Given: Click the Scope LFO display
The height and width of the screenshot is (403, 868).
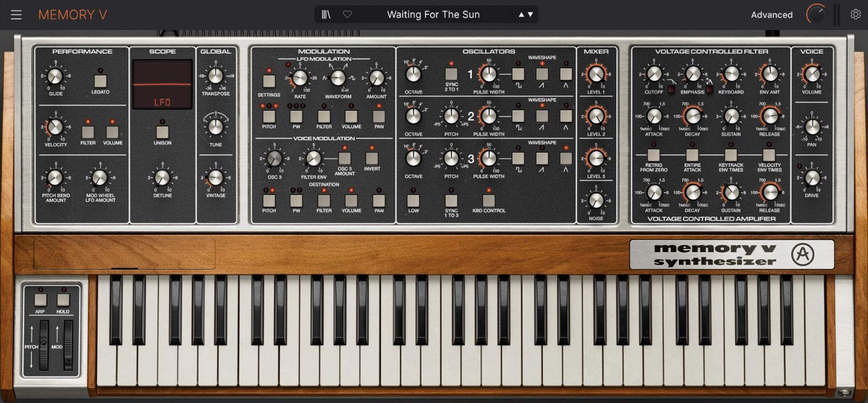Looking at the screenshot, I should pyautogui.click(x=162, y=84).
